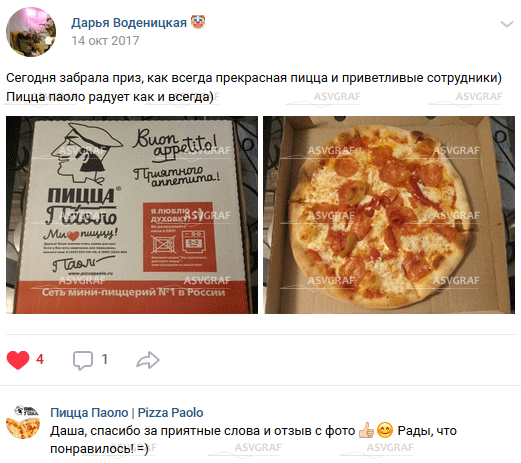Click the clown emoji beside the author name
Image resolution: width=521 pixels, height=463 pixels.
pyautogui.click(x=198, y=22)
